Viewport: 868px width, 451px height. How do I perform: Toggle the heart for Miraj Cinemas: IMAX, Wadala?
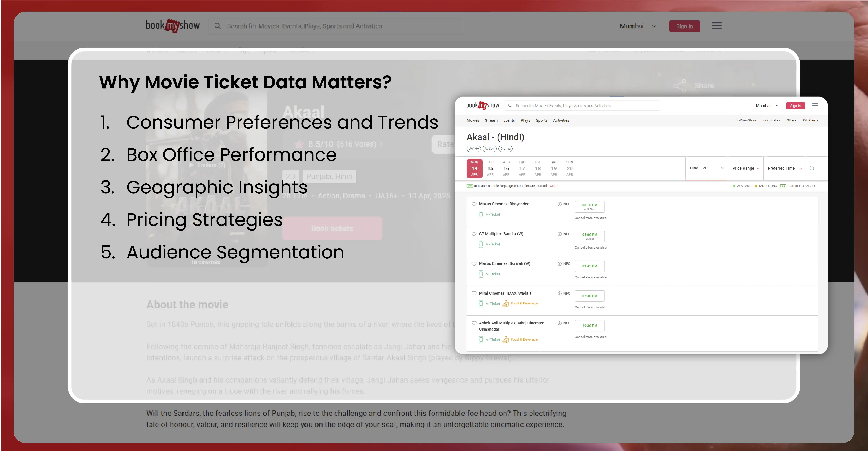(x=474, y=293)
